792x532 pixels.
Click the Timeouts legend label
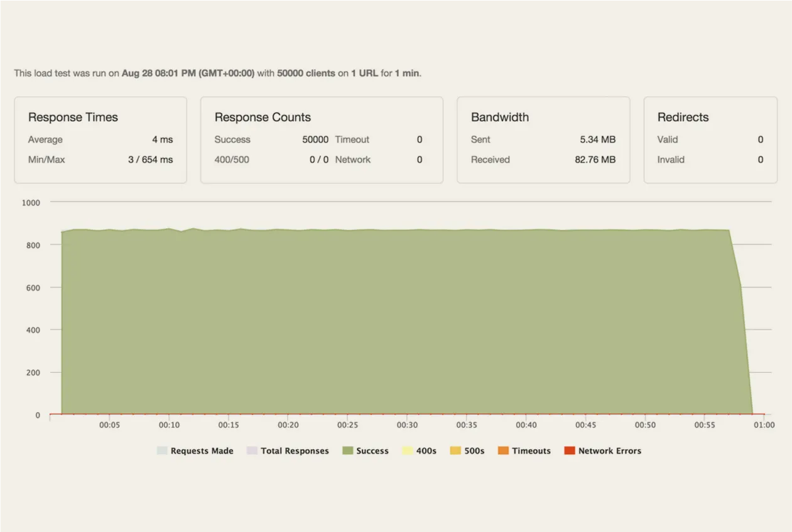click(531, 451)
